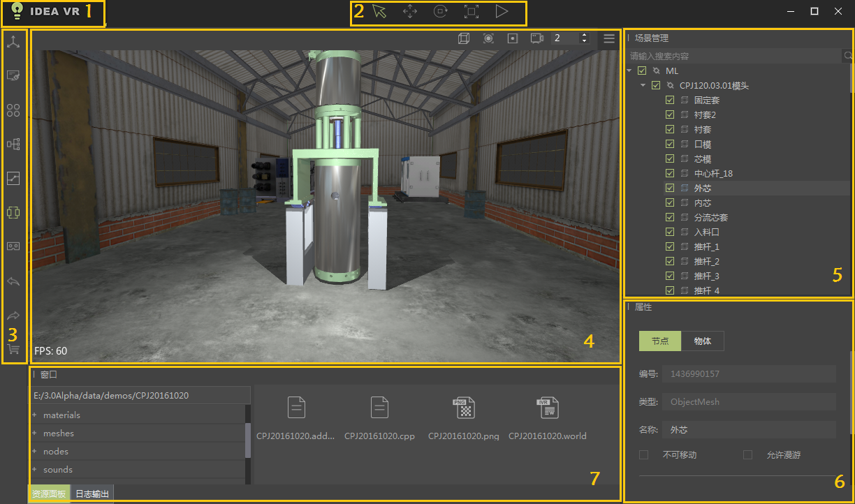This screenshot has height=504, width=855.
Task: Toggle the ML root node checkbox
Action: coord(642,71)
